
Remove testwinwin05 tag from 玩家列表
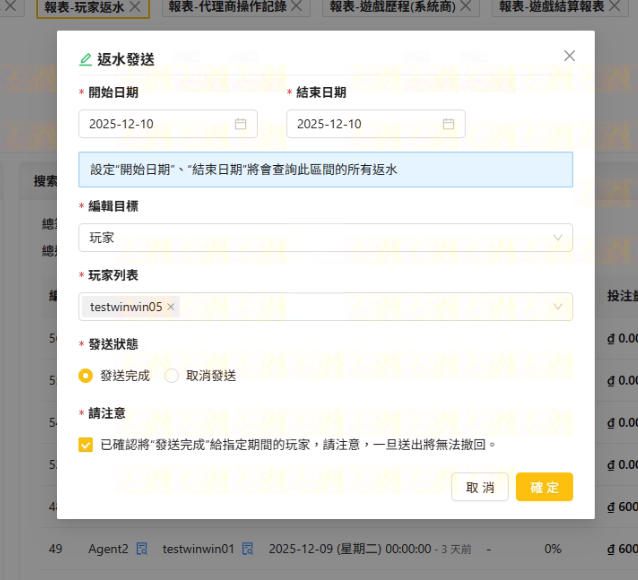(171, 307)
